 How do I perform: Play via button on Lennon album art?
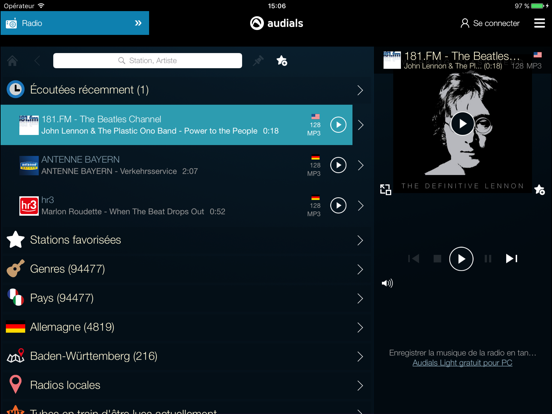coord(462,124)
